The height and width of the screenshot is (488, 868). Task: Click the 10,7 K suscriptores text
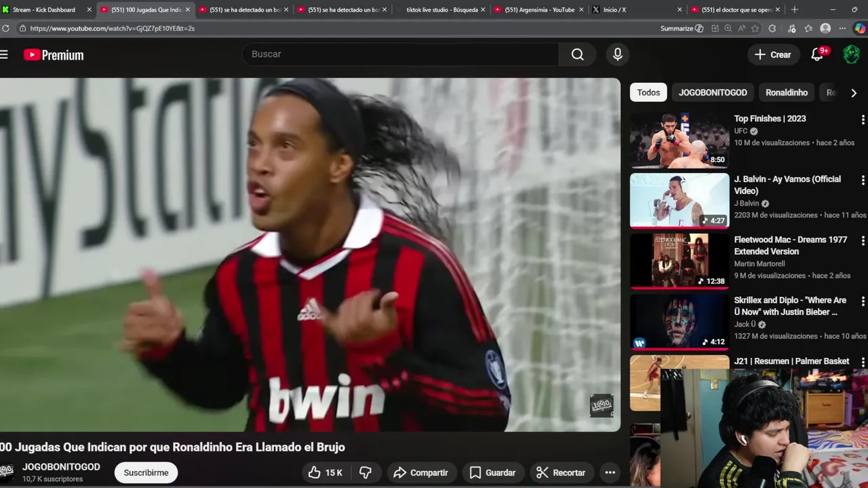coord(53,479)
